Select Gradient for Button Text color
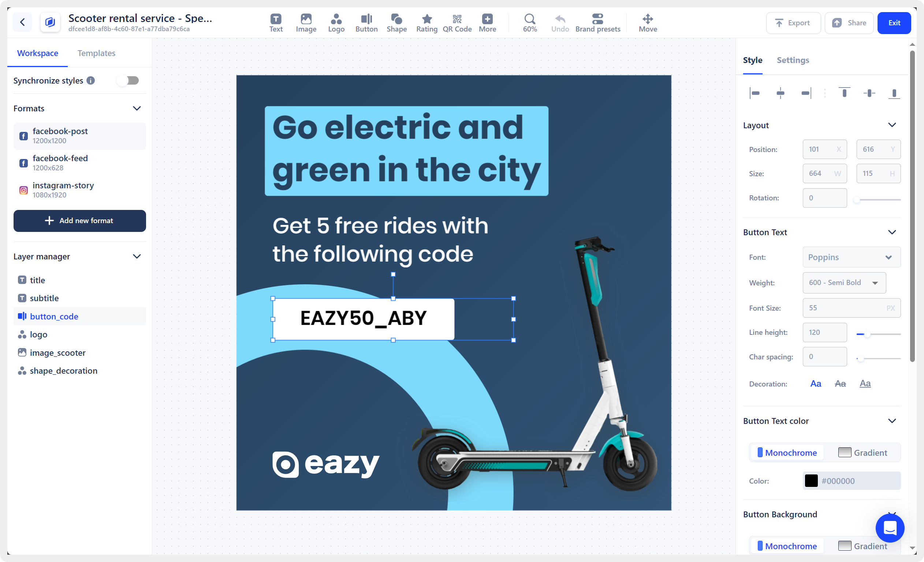Screen dimensions: 924x562 click(862, 452)
